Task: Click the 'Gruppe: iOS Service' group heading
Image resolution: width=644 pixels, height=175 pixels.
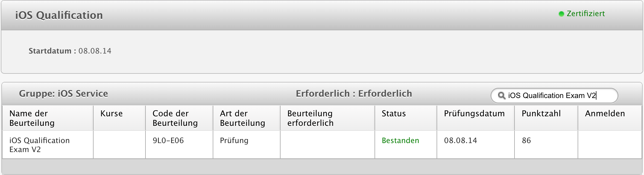Action: point(63,94)
